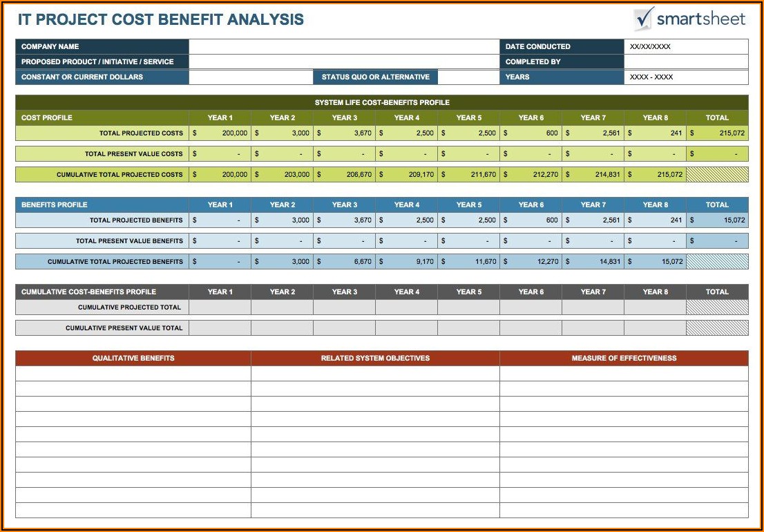This screenshot has height=532, width=764.
Task: Select the Completed By empty cell
Action: [685, 62]
